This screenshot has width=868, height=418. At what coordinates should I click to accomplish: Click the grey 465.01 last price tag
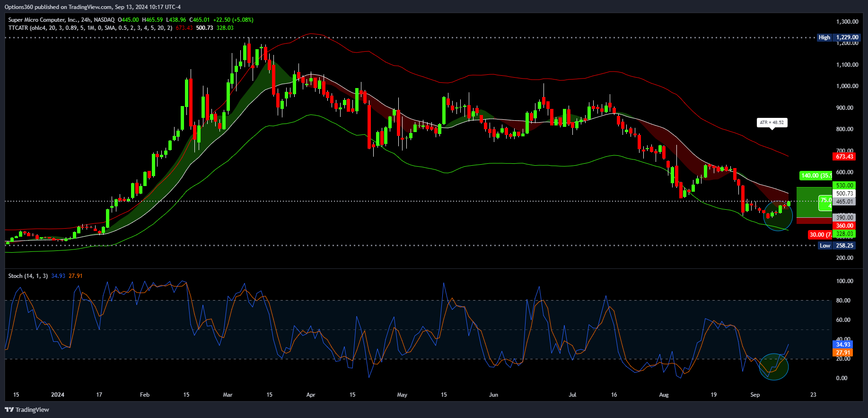click(844, 202)
